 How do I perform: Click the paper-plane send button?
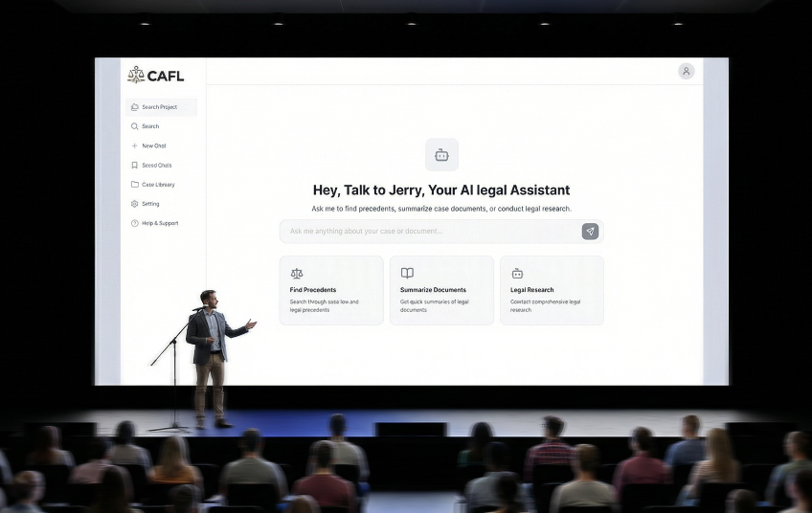click(591, 232)
